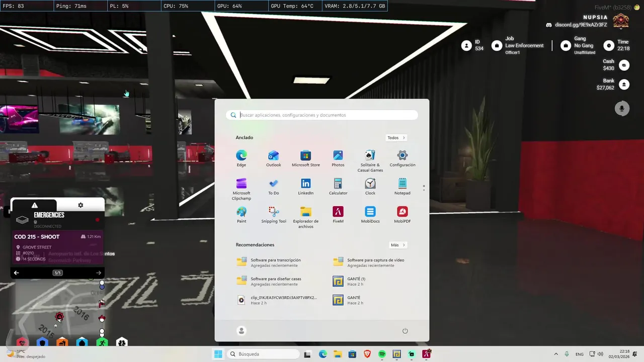Open the dispatch settings gear tab
Viewport: 644px width, 362px height.
(80, 205)
